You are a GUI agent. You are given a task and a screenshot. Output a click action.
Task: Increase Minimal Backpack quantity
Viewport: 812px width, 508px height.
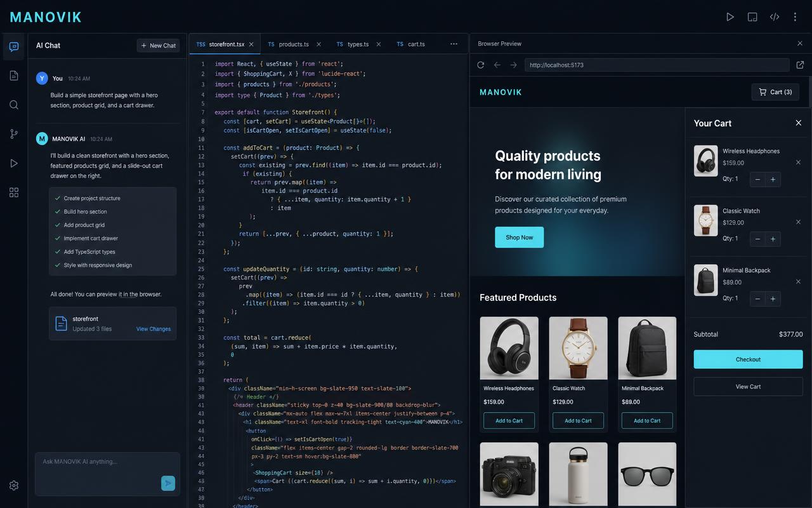(773, 299)
